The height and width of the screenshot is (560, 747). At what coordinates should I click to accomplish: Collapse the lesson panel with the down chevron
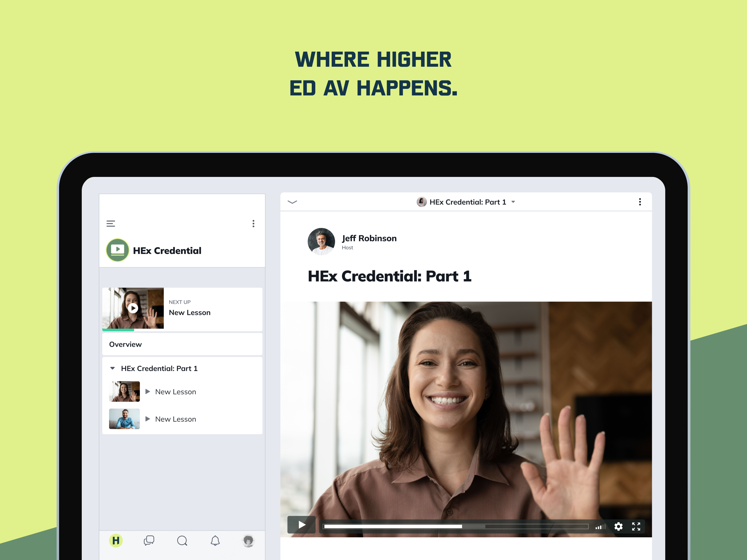tap(292, 202)
